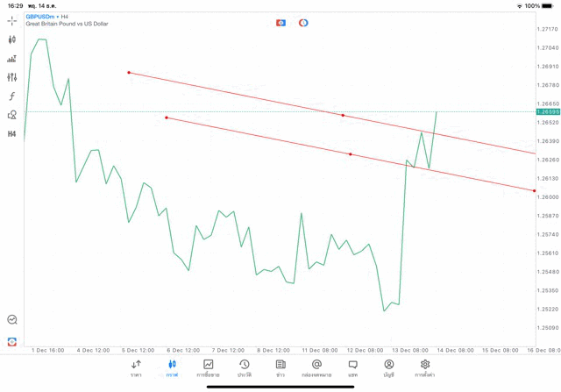Switch chart type with the candlestick icon
This screenshot has width=561, height=392.
(12, 39)
